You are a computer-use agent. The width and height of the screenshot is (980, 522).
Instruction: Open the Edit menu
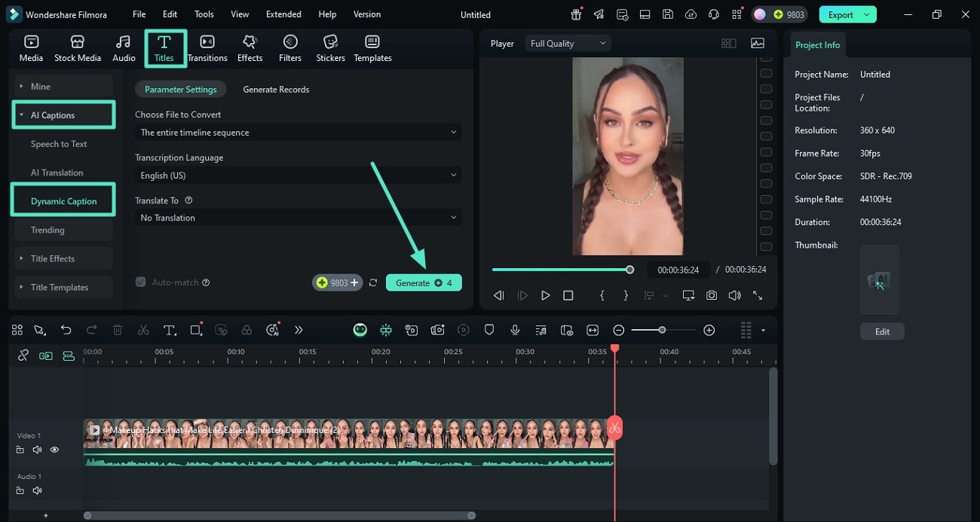[x=170, y=14]
